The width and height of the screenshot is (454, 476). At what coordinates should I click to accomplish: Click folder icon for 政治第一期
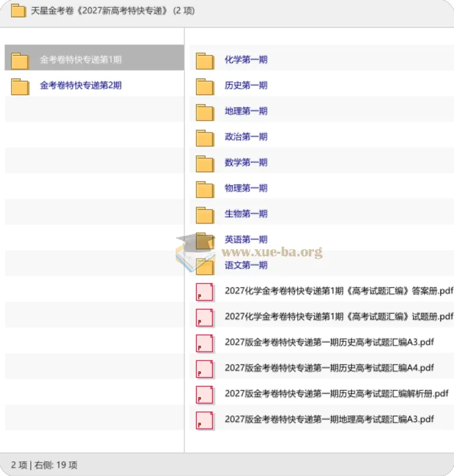(205, 138)
